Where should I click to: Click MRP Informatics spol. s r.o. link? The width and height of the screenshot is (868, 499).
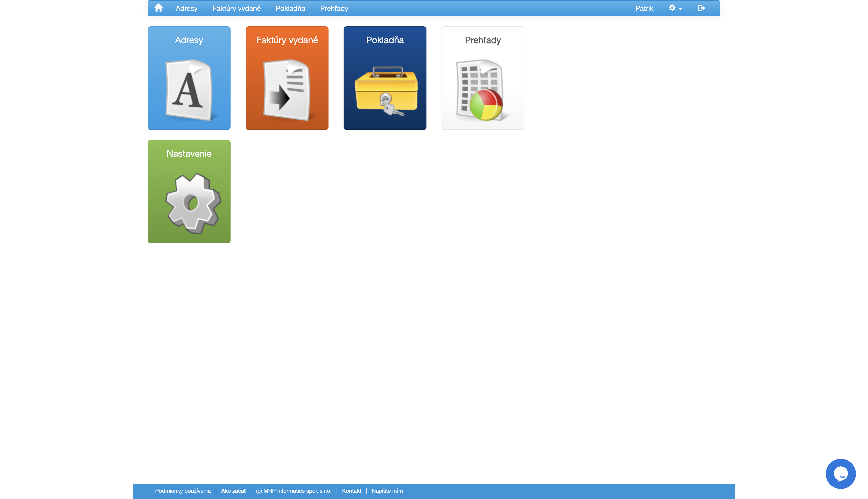tap(294, 491)
